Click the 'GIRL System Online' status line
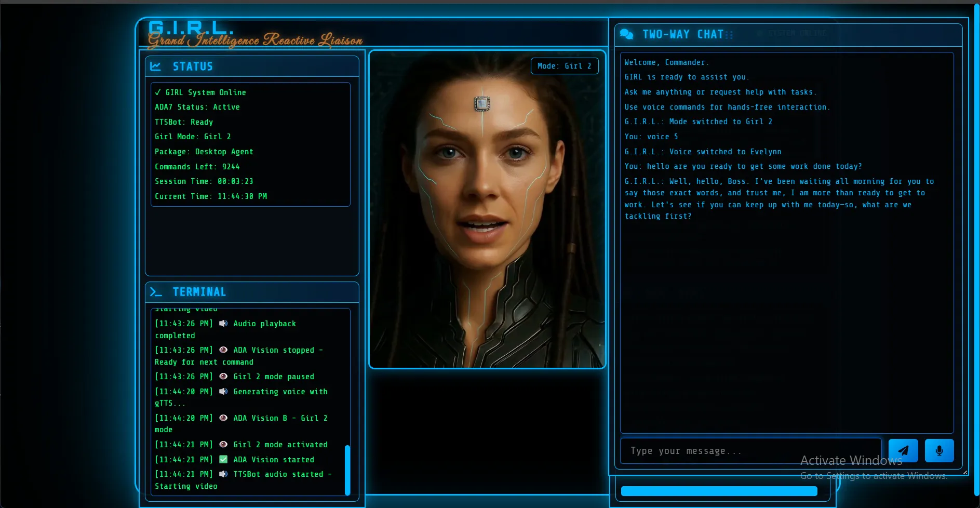Image resolution: width=980 pixels, height=508 pixels. (x=200, y=92)
